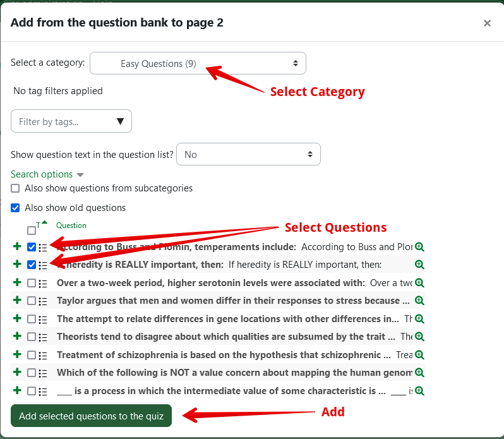
Task: Preview the 'Treatment of schizophrenia' question
Action: coord(419,355)
